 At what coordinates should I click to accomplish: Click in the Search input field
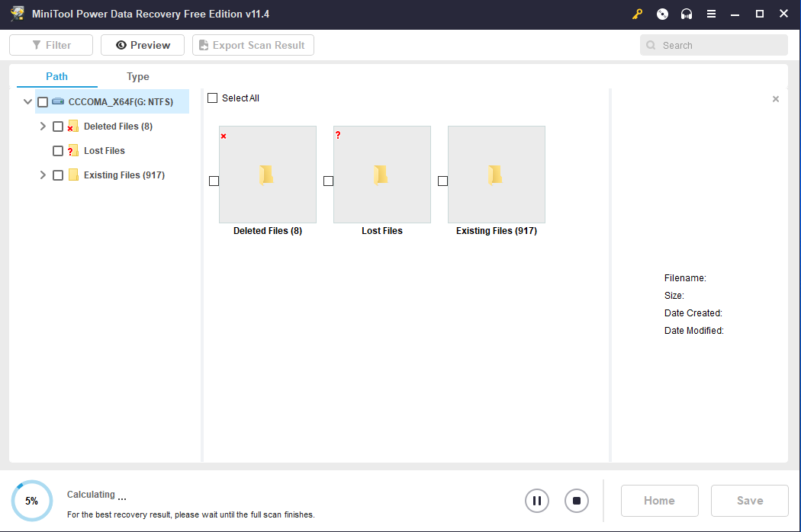coord(713,46)
